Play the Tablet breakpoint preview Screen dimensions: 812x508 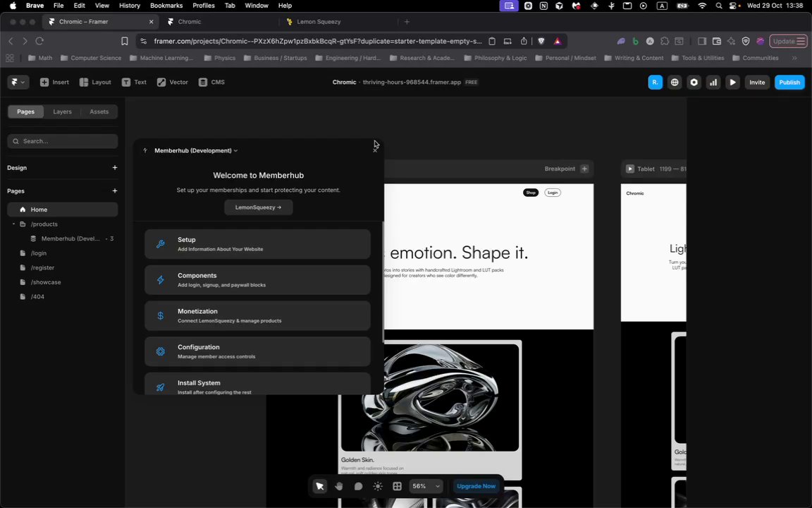629,169
